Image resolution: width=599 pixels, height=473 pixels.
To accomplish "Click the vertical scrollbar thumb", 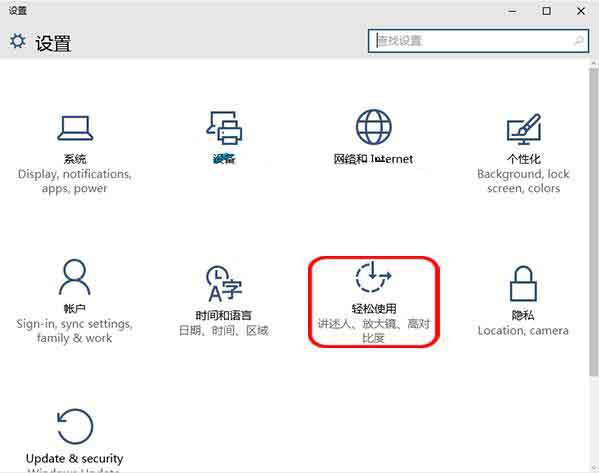I will tap(593, 222).
